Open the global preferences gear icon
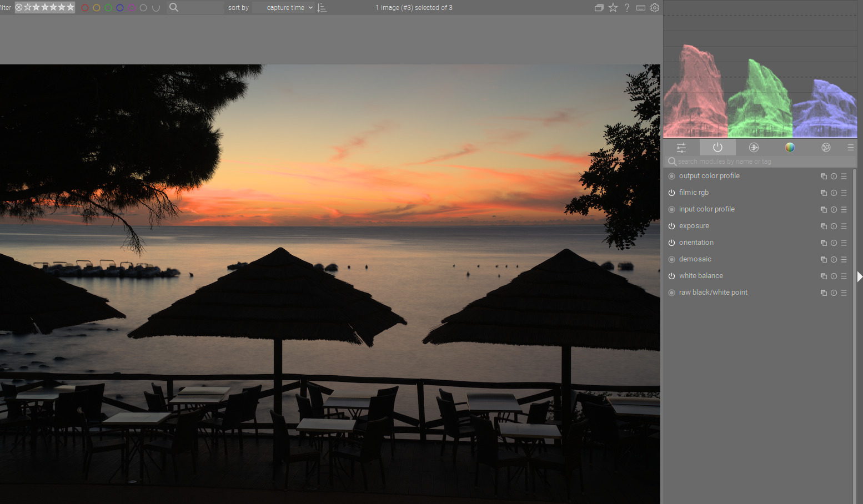The height and width of the screenshot is (504, 863). [x=655, y=8]
